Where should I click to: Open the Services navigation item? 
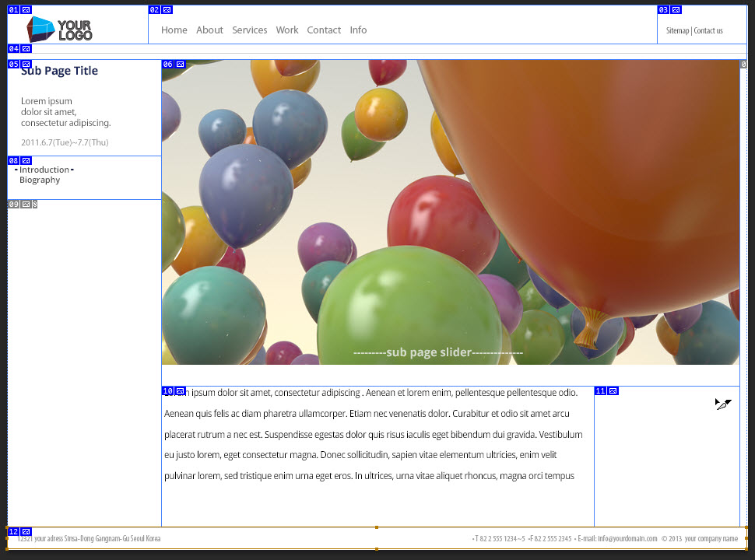pyautogui.click(x=249, y=30)
